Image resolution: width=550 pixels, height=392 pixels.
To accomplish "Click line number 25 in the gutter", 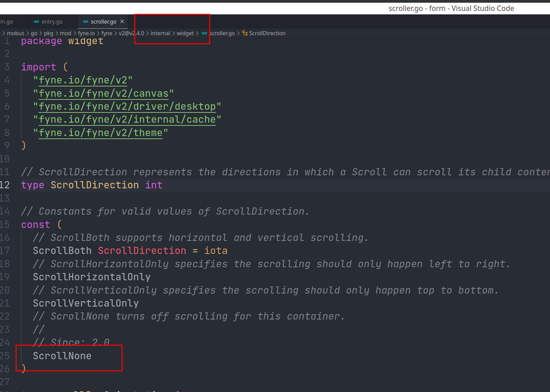I will [x=5, y=356].
